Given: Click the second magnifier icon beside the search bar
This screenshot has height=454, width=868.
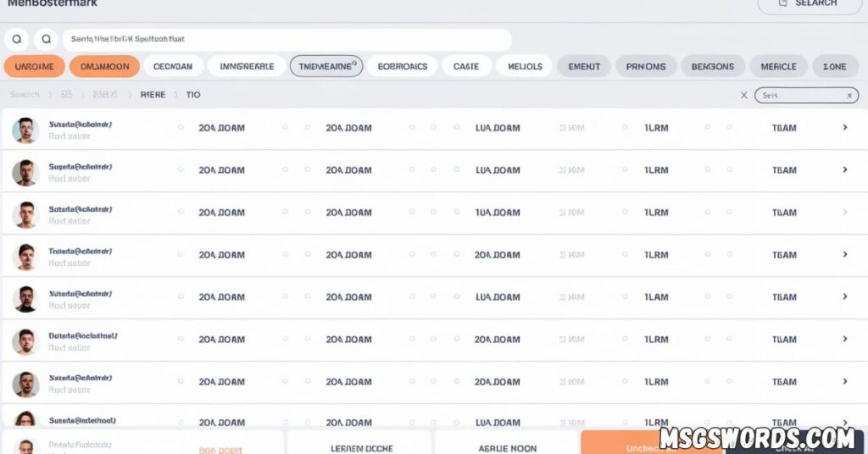Looking at the screenshot, I should tap(47, 40).
